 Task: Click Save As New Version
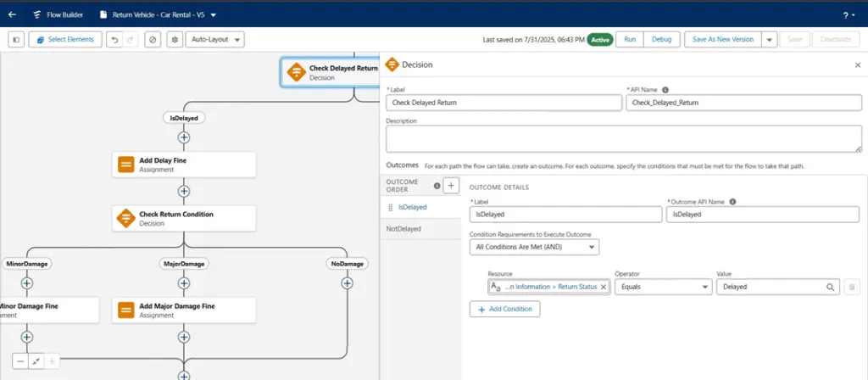tap(723, 39)
